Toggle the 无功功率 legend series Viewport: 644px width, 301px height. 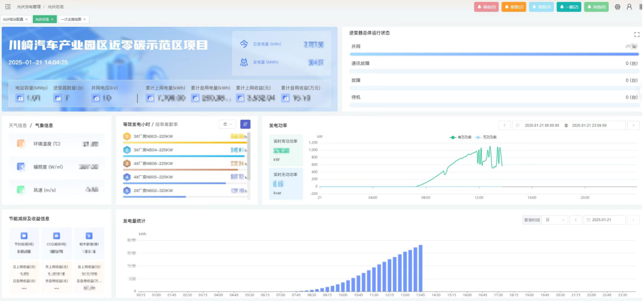pos(485,137)
